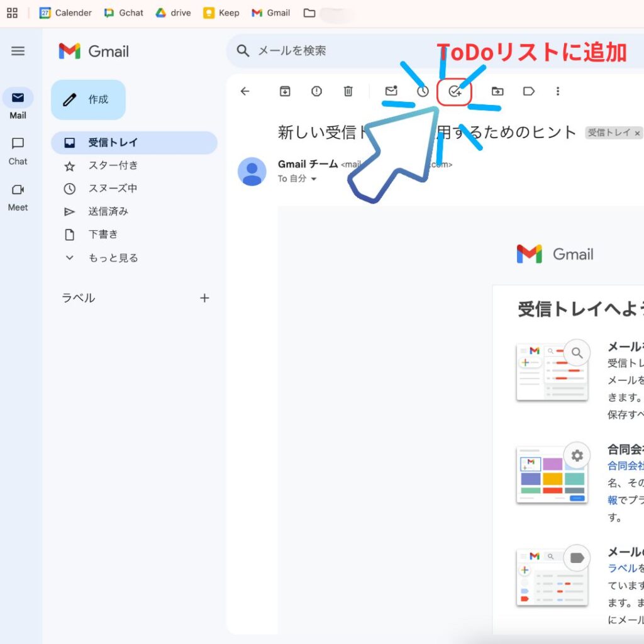This screenshot has height=644, width=644.
Task: Remove the 受信トレイ label chip
Action: [637, 133]
